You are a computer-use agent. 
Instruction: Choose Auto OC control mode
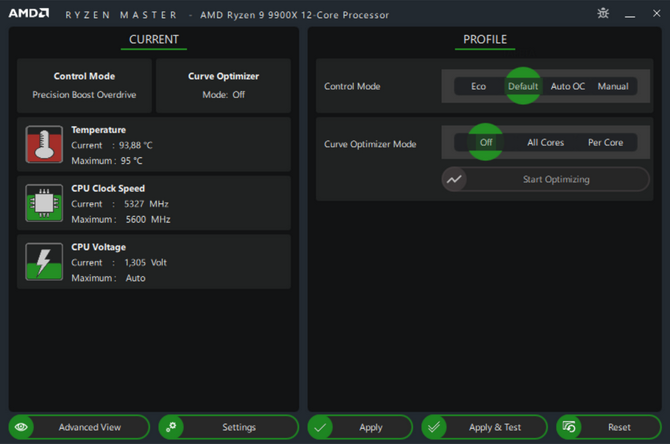click(x=567, y=86)
